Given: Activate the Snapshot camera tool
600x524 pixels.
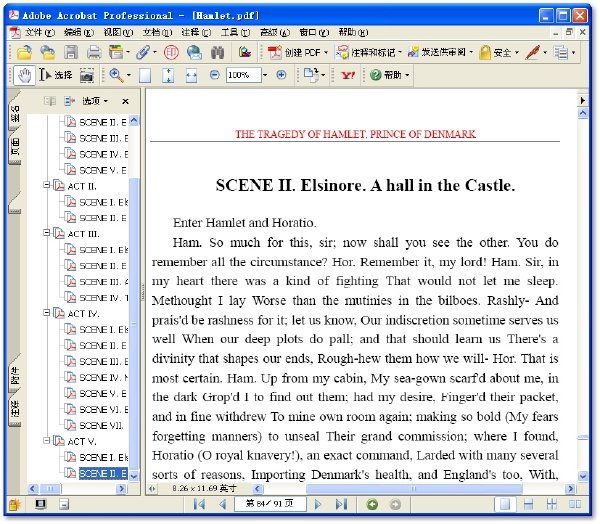Looking at the screenshot, I should pyautogui.click(x=87, y=75).
